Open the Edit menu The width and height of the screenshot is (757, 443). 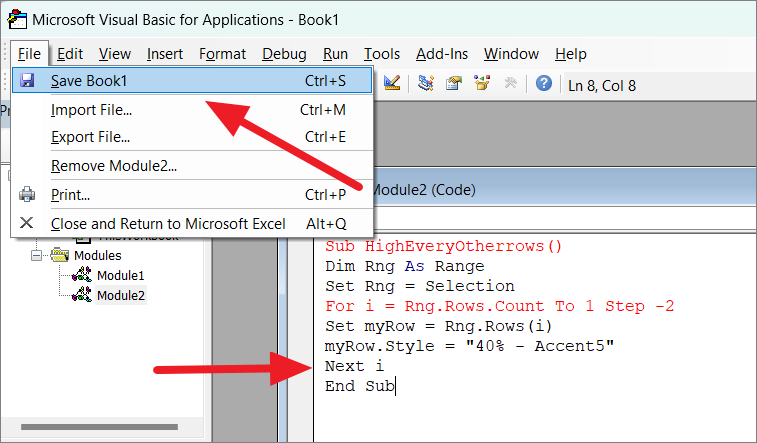(x=70, y=54)
